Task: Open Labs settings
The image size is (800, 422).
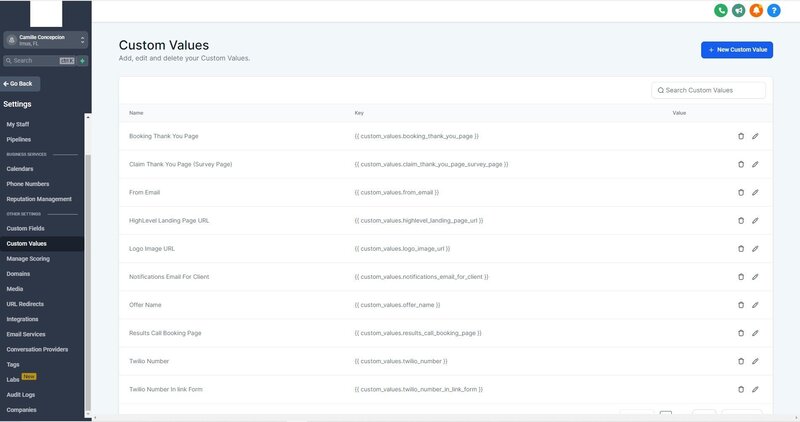Action: click(x=13, y=380)
